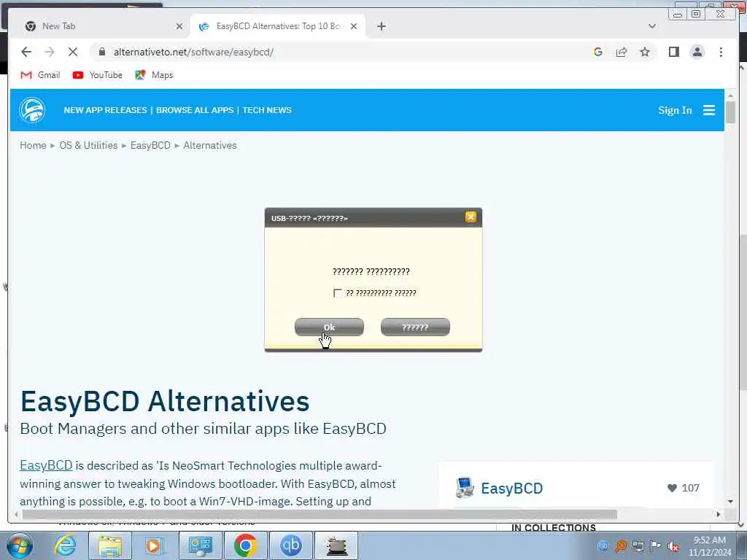The image size is (747, 560).
Task: Expand the tab search dropdown arrow
Action: pos(651,26)
